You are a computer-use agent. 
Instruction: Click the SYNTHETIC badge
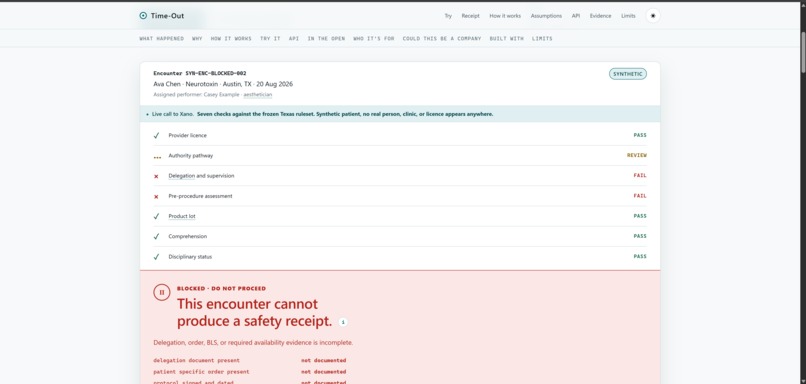pos(628,74)
